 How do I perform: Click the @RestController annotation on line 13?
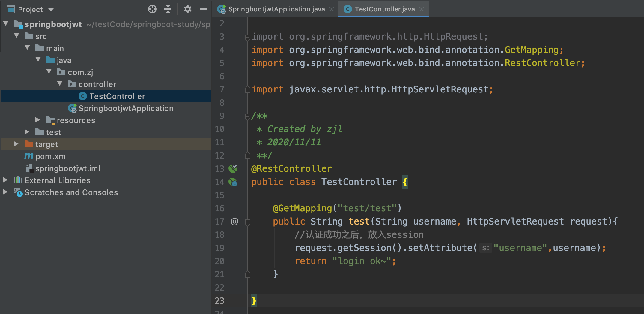292,168
